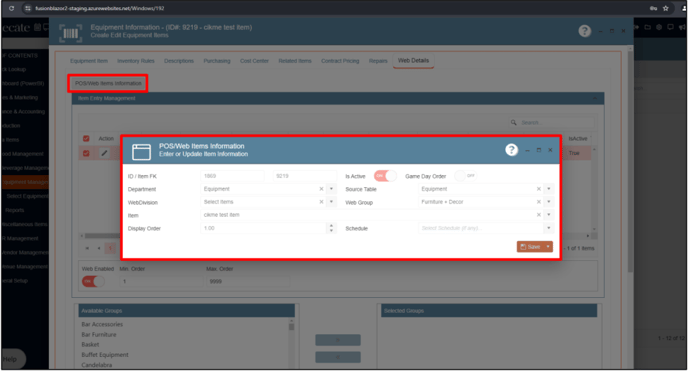Switch to the Cost Center tab
The width and height of the screenshot is (688, 371).
coord(254,61)
